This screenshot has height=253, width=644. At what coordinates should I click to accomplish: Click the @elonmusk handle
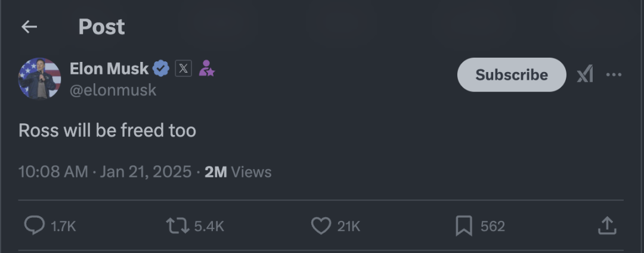point(113,90)
